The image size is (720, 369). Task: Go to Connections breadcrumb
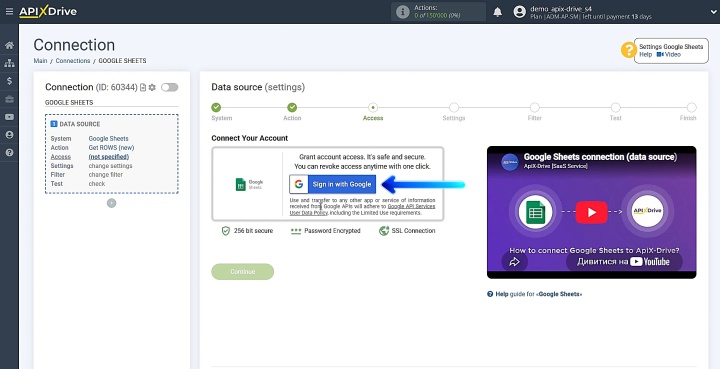pos(73,61)
